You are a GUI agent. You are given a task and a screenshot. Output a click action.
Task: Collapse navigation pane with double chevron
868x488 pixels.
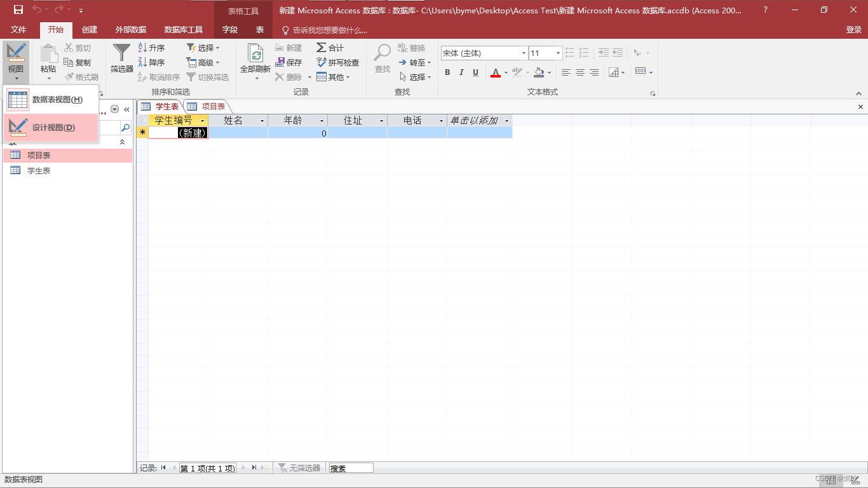[126, 109]
